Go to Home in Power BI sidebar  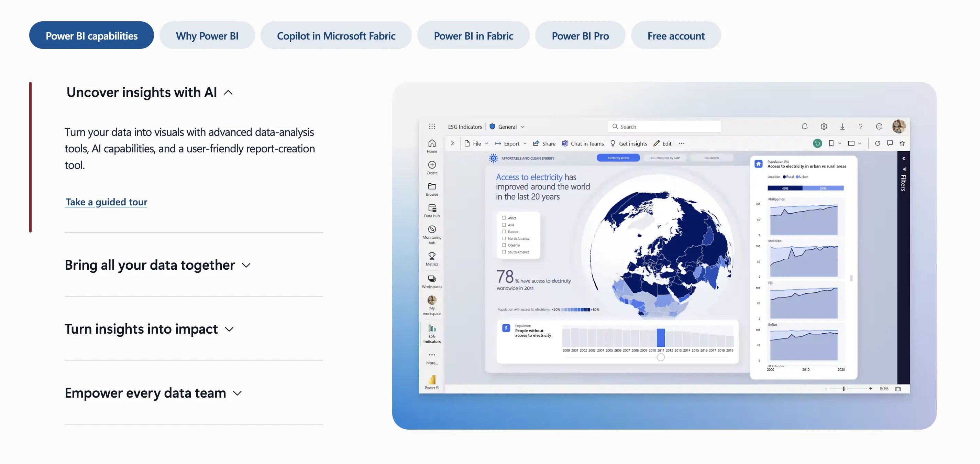click(x=432, y=146)
